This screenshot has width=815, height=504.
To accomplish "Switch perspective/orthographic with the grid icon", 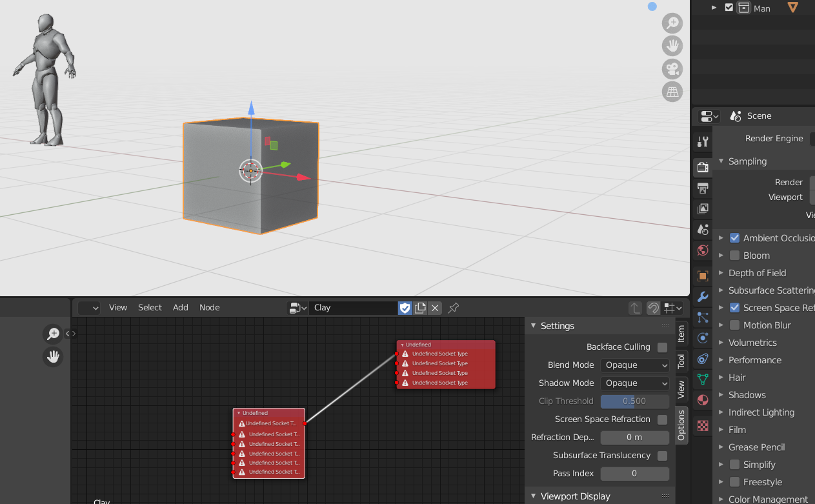I will click(672, 92).
